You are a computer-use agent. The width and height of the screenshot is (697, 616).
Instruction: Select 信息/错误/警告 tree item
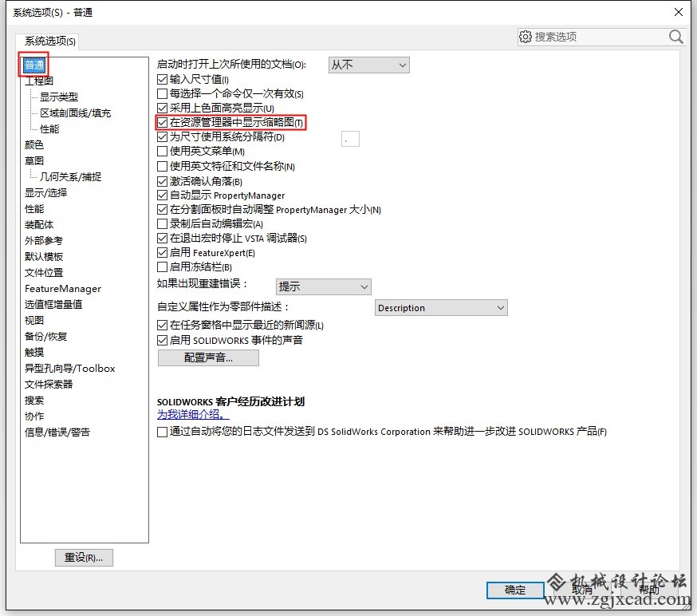point(57,432)
